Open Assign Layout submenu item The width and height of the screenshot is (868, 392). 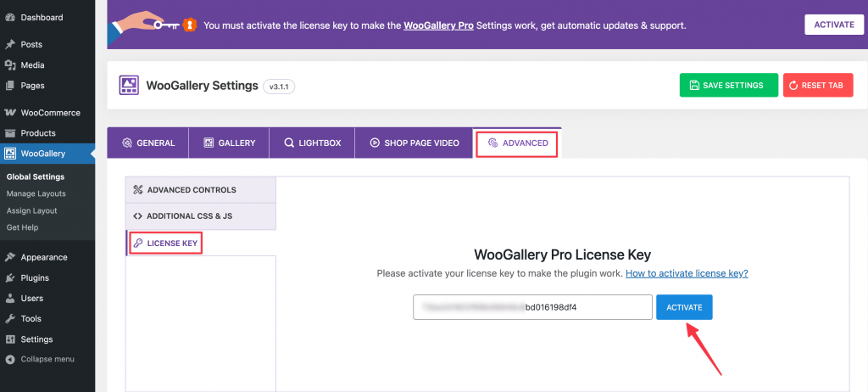[x=31, y=210]
